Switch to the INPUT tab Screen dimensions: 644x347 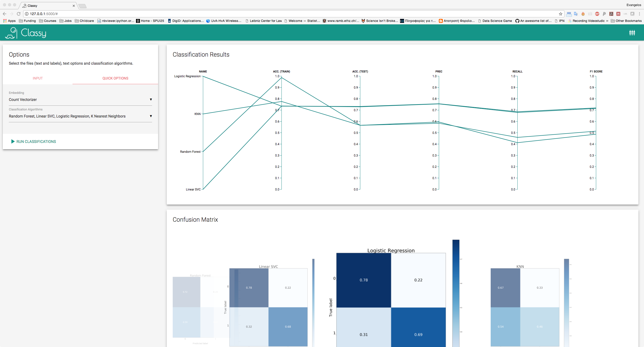[38, 78]
